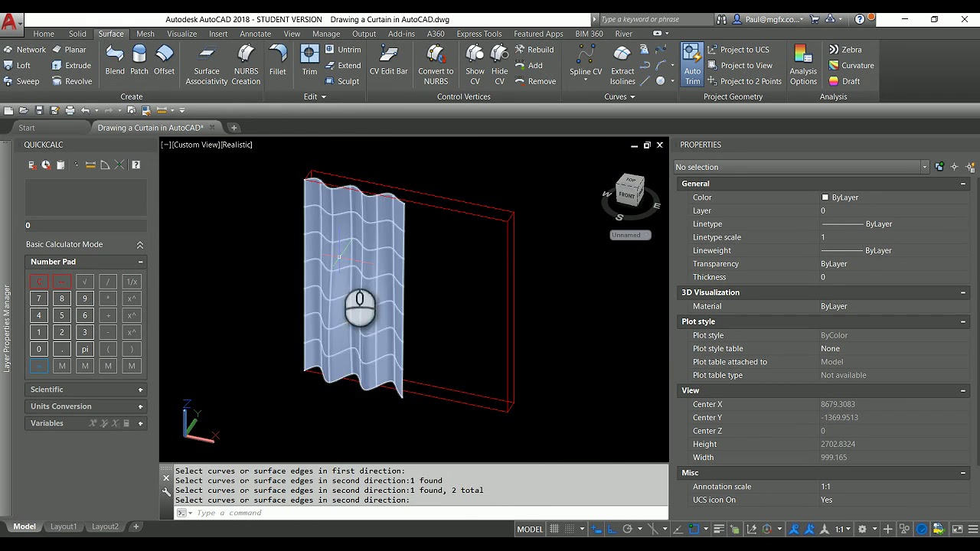Select the Untrim tool
Viewport: 980px width, 551px height.
click(342, 49)
